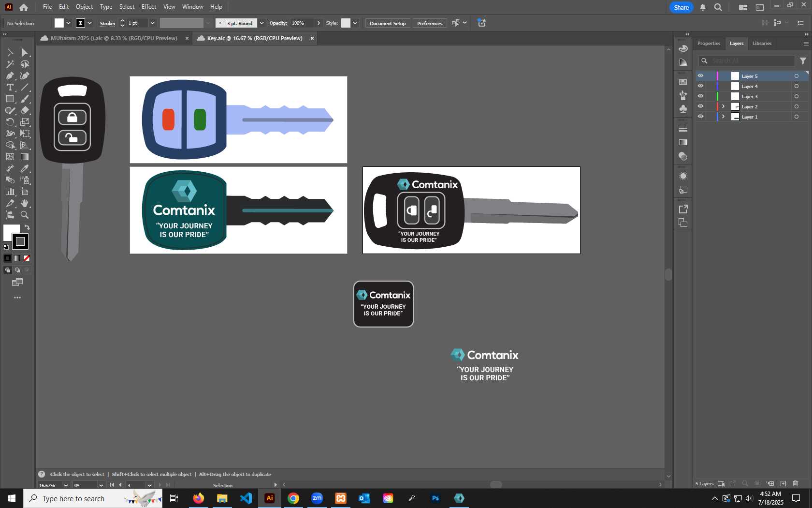
Task: Select the Line Segment tool
Action: [x=25, y=87]
